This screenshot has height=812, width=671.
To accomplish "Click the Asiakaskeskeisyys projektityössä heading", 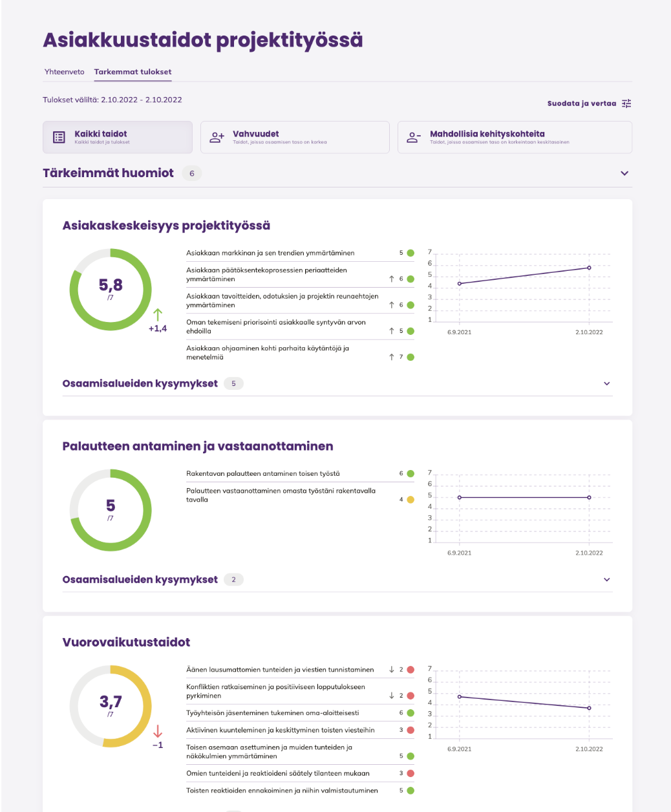I will point(166,226).
